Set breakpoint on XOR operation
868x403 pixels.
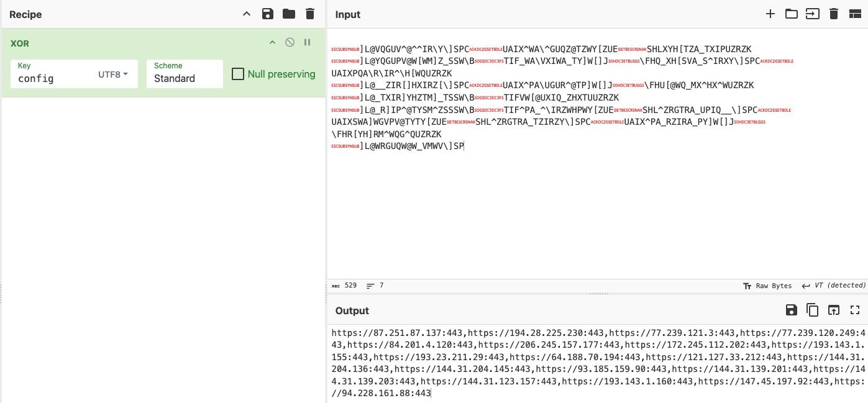tap(307, 42)
